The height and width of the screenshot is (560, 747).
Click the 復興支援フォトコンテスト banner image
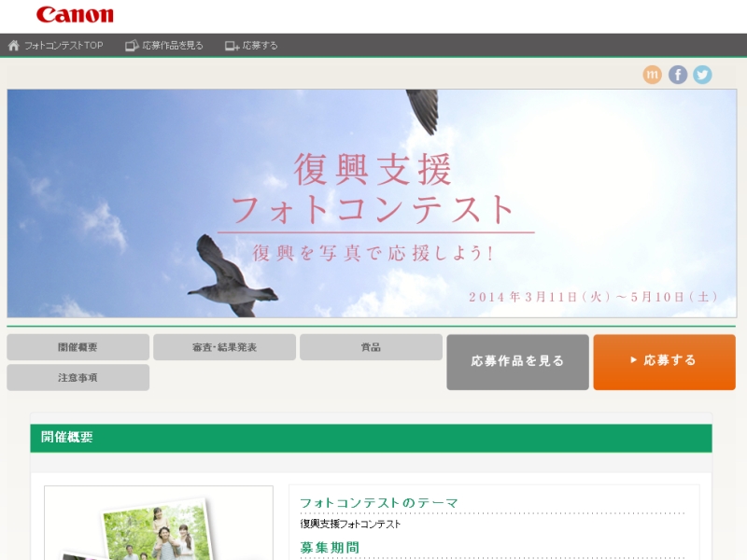372,203
